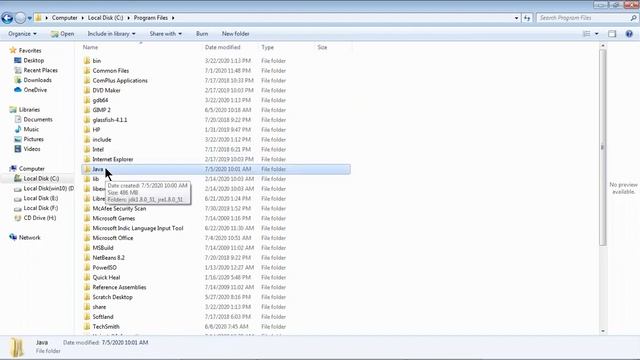640x360 pixels.
Task: Select Local Disk (C:) in the breadcrumb
Action: [x=105, y=18]
